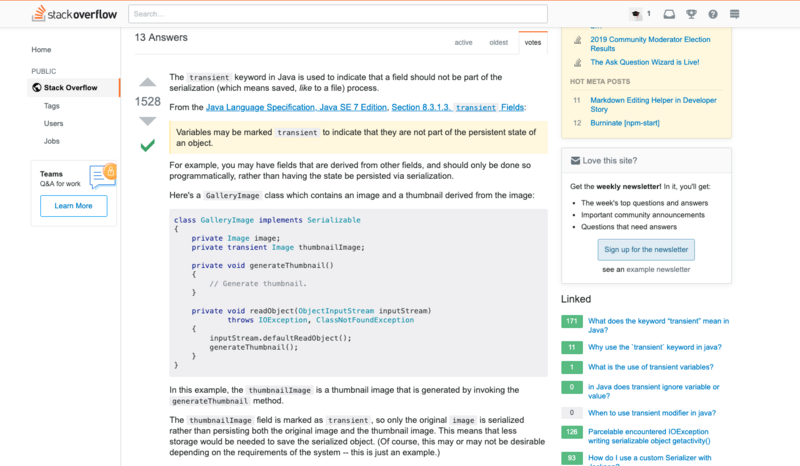Open the example newsletter link
The width and height of the screenshot is (800, 466).
point(660,270)
